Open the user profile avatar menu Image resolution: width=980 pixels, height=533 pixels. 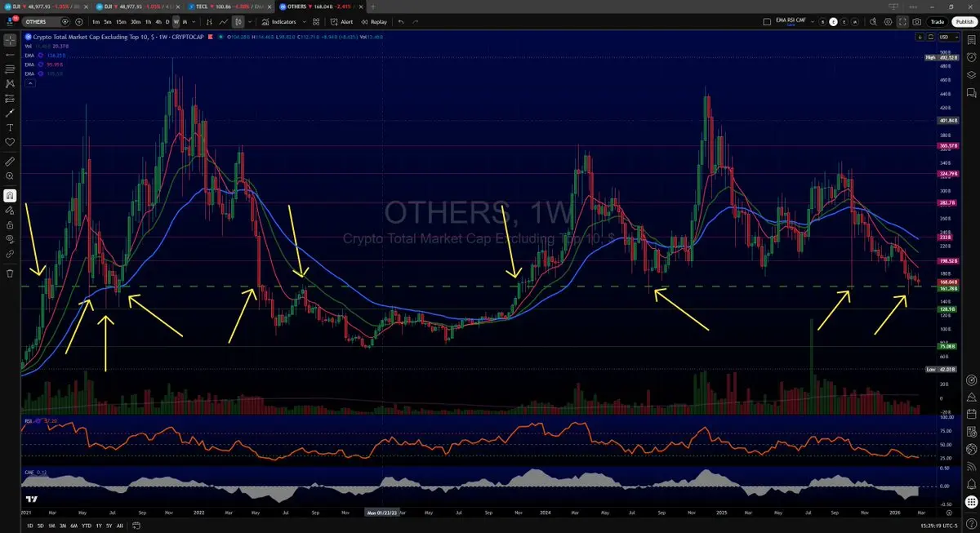[11, 20]
